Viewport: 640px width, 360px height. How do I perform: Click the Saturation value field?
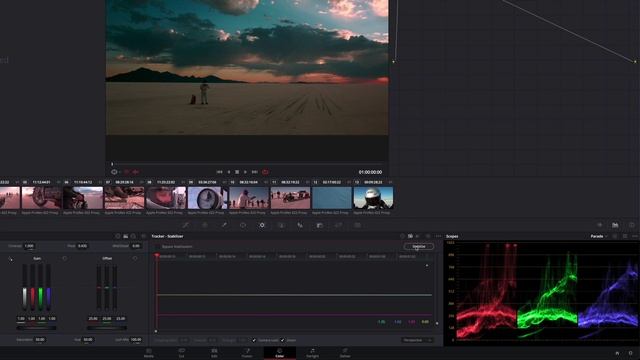point(40,340)
